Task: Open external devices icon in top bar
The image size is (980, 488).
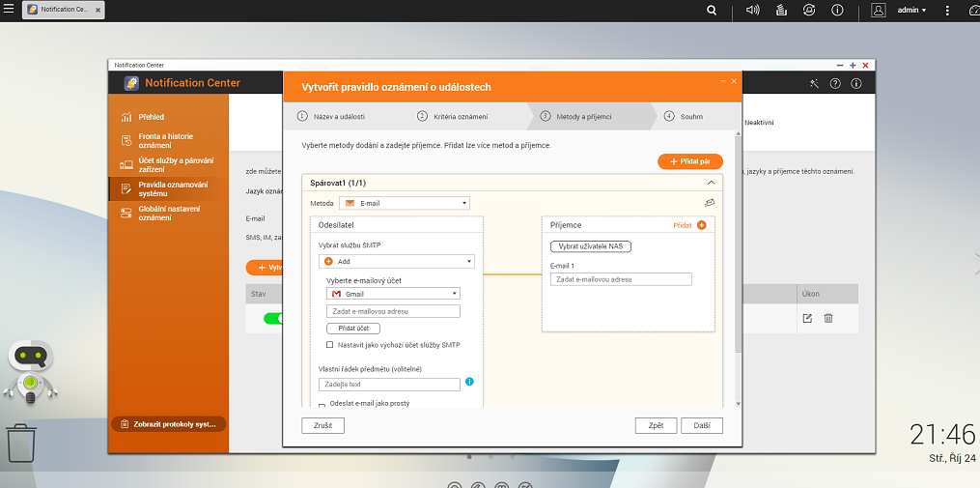Action: click(x=809, y=10)
